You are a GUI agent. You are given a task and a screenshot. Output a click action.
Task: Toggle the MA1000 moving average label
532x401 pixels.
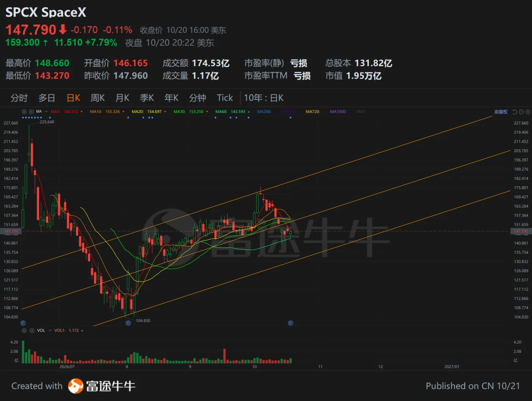pos(338,112)
